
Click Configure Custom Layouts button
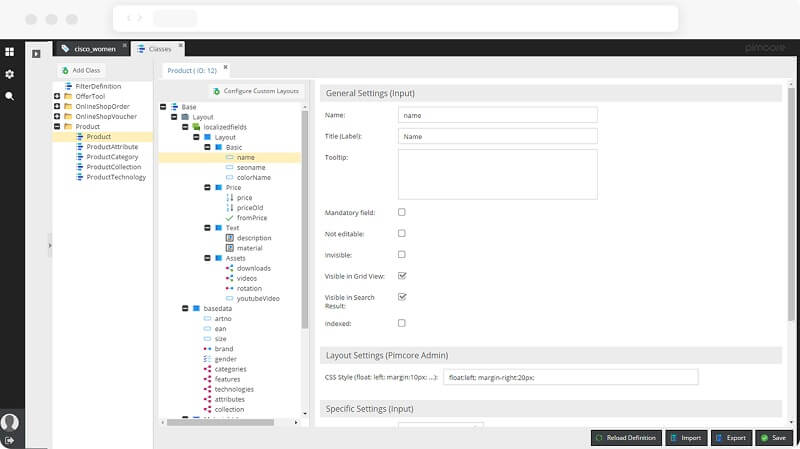tap(257, 91)
